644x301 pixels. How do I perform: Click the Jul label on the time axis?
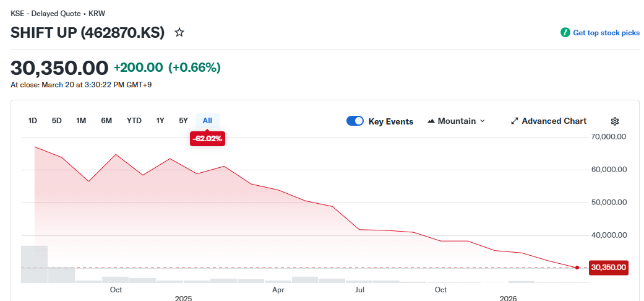point(360,290)
